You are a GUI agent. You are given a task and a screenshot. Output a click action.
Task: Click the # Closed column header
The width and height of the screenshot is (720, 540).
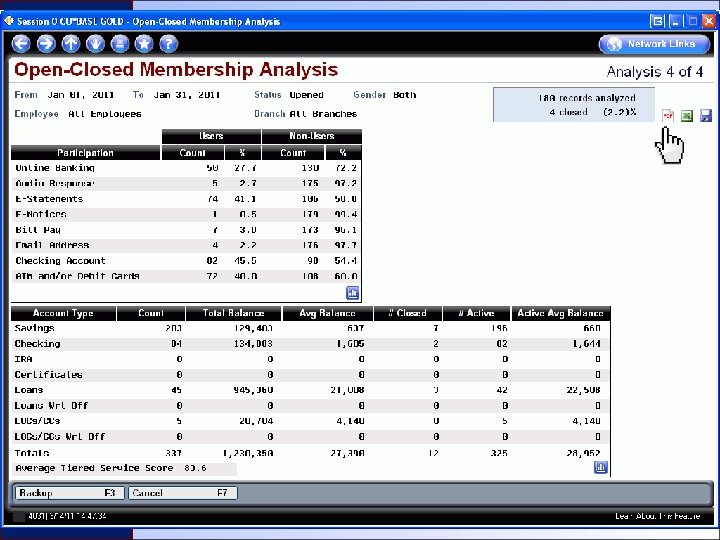click(408, 313)
